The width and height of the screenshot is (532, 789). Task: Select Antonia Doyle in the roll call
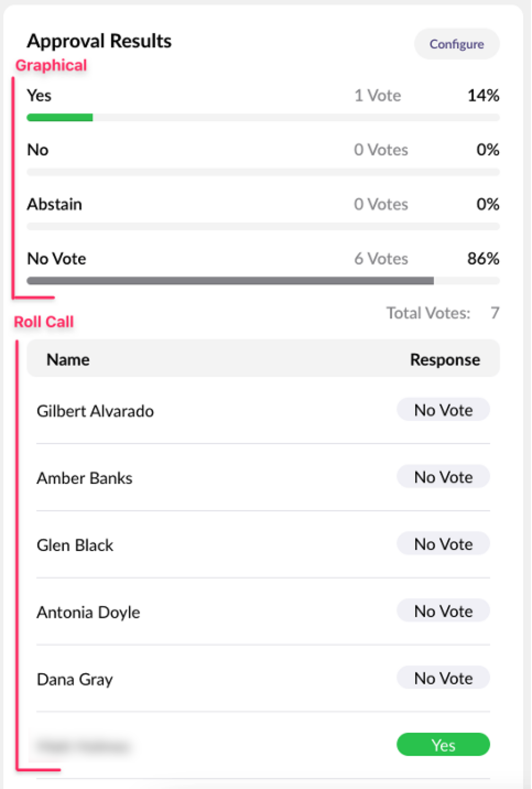[88, 613]
